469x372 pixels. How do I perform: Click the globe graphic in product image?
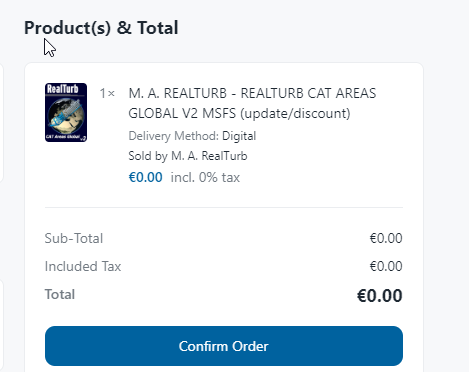tap(66, 115)
